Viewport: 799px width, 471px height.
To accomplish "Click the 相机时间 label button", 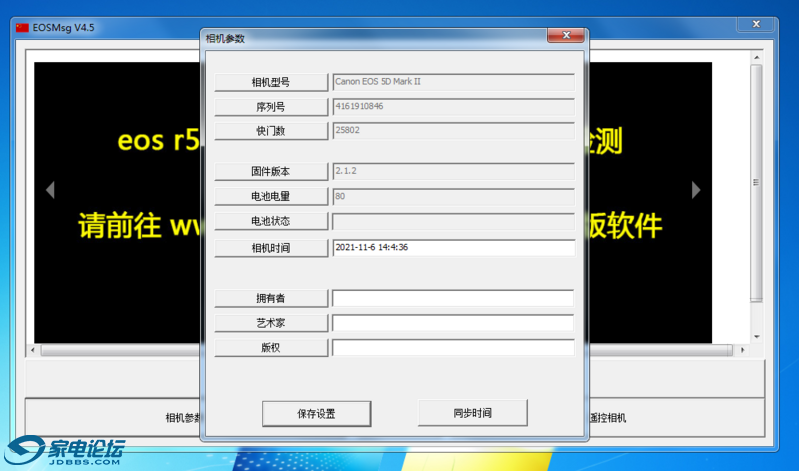I will (x=271, y=248).
